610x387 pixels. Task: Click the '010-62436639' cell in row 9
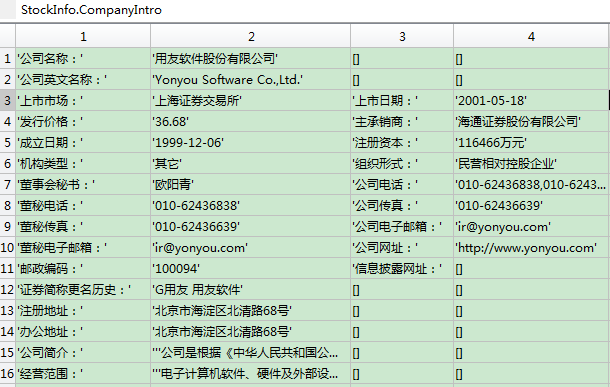tap(251, 227)
